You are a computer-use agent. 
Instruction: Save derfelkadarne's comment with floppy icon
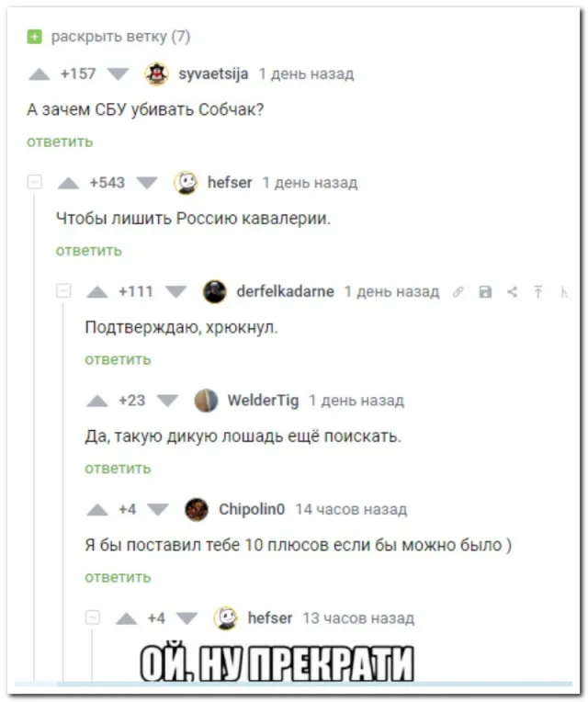[x=485, y=292]
